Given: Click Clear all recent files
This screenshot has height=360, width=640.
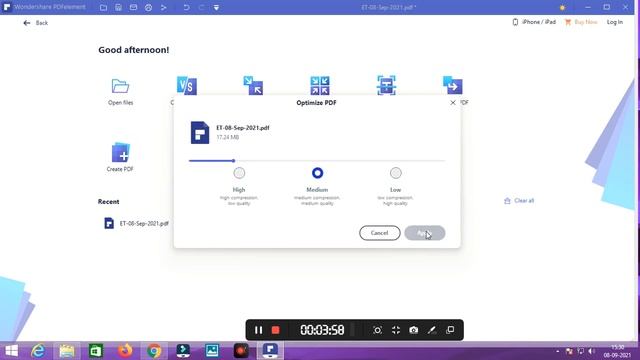Looking at the screenshot, I should 519,201.
